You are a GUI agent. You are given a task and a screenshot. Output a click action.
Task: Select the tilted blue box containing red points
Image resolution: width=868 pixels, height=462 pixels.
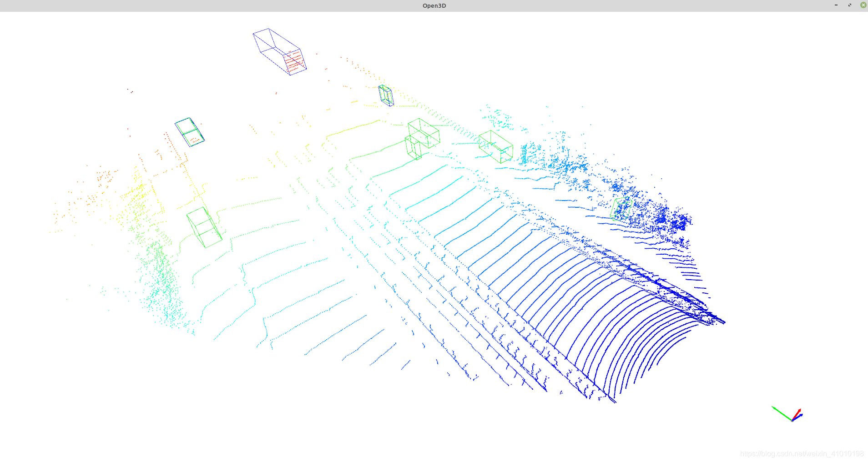pyautogui.click(x=190, y=132)
